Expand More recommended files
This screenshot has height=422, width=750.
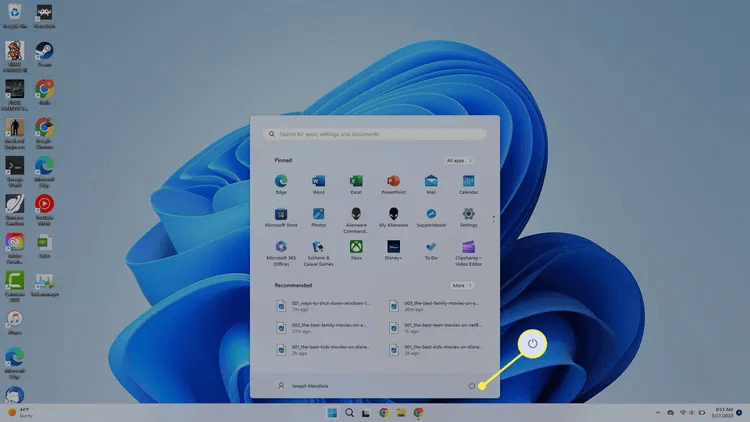[462, 285]
